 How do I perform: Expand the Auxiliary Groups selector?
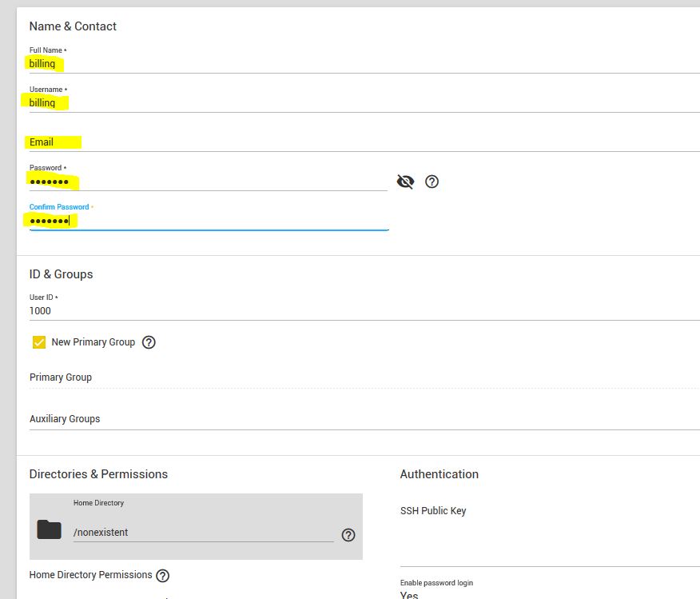360,419
